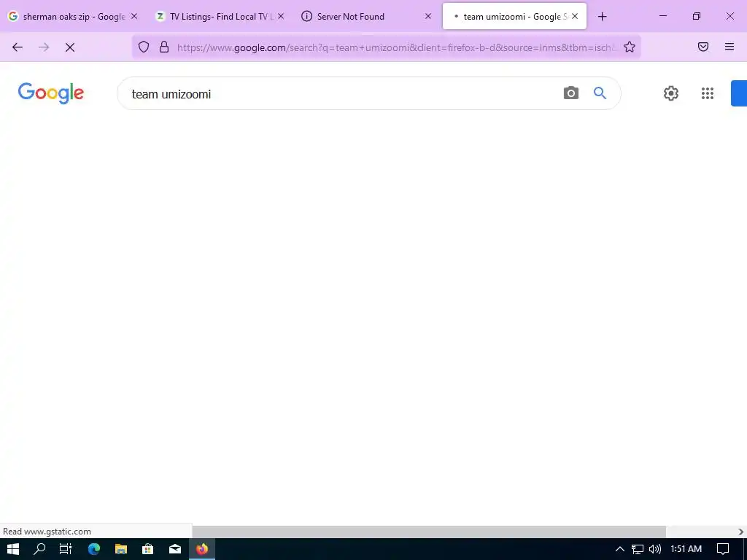Submit search with magnifier button
Image resolution: width=747 pixels, height=560 pixels.
click(600, 93)
